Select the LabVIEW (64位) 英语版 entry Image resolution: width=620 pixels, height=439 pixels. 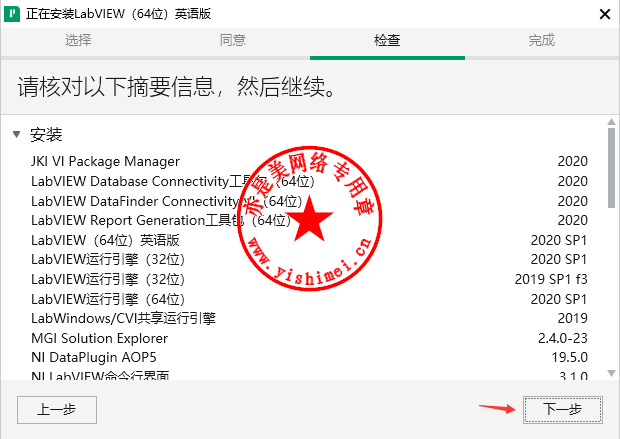coord(105,240)
